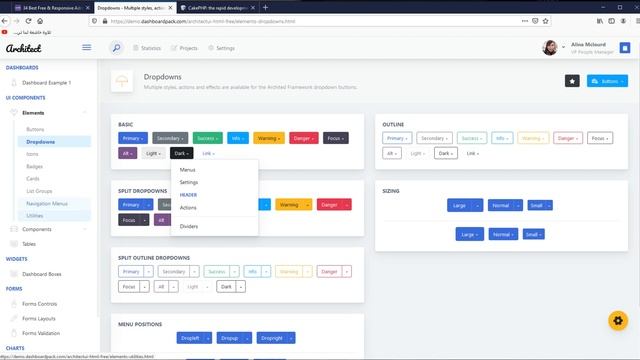This screenshot has width=640, height=360.
Task: Open the Outline Focus dropdown
Action: coord(600,138)
